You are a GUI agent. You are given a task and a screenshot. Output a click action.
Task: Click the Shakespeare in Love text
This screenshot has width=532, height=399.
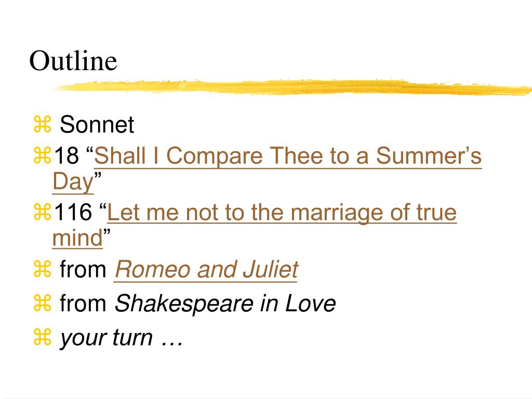point(225,303)
